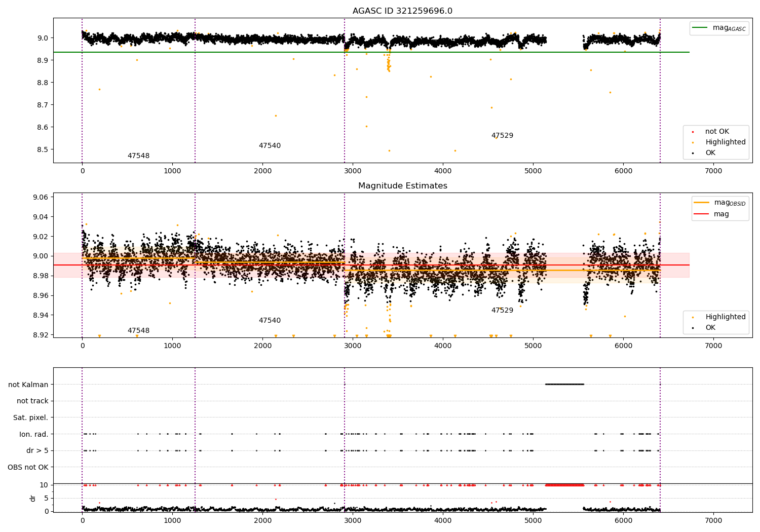Click the 10 tick on the dr axis

pyautogui.click(x=44, y=485)
